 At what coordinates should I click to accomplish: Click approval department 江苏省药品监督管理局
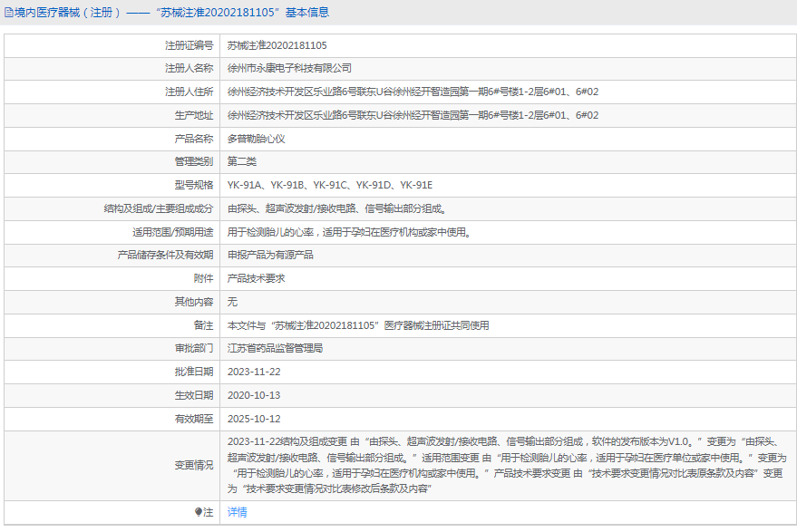[275, 348]
